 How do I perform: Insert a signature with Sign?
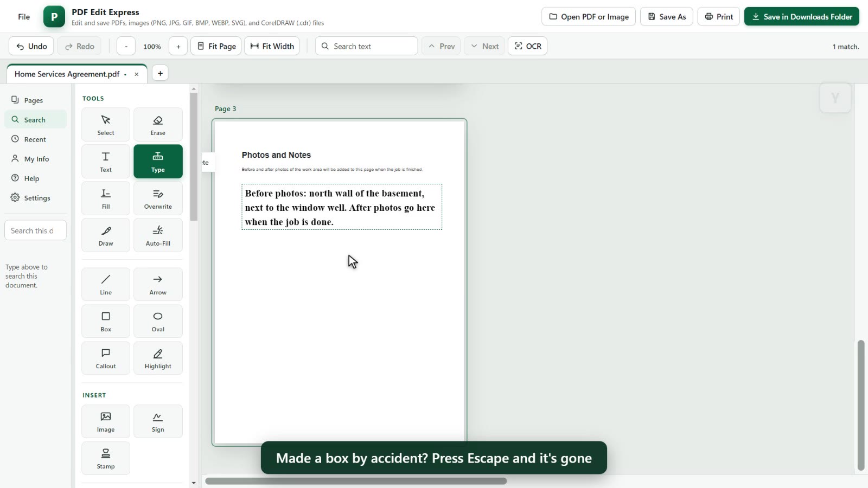tap(158, 421)
